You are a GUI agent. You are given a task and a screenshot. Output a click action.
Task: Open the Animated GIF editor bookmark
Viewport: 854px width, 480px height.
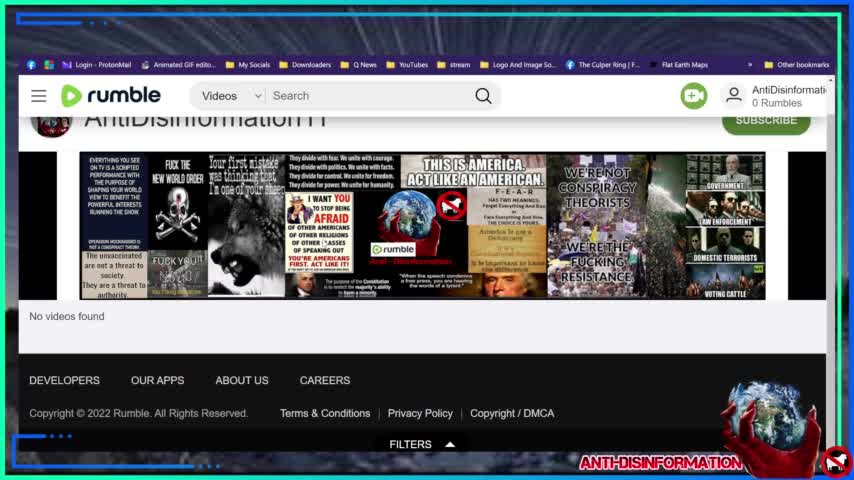tap(179, 65)
